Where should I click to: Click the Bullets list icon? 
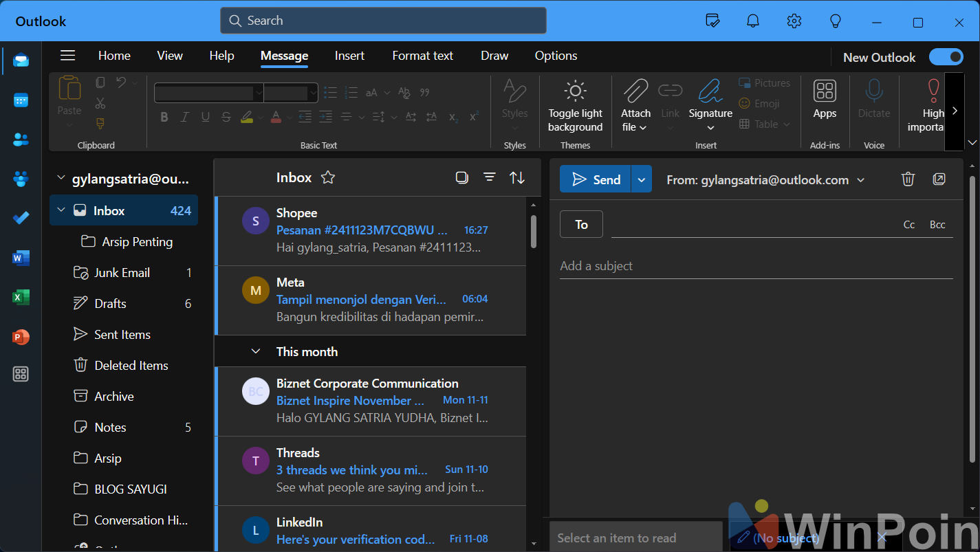pyautogui.click(x=330, y=92)
